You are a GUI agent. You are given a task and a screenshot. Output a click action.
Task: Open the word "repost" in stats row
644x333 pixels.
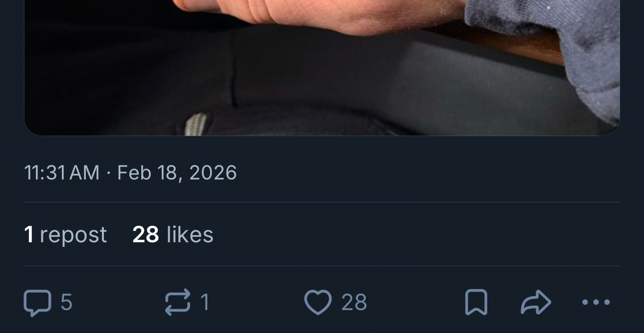pos(73,234)
